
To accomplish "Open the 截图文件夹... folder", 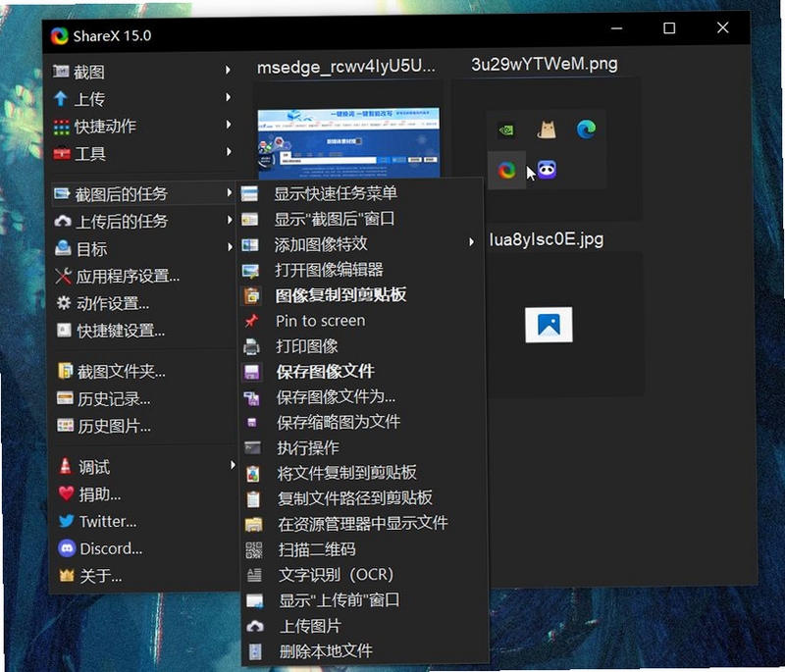I will 121,371.
